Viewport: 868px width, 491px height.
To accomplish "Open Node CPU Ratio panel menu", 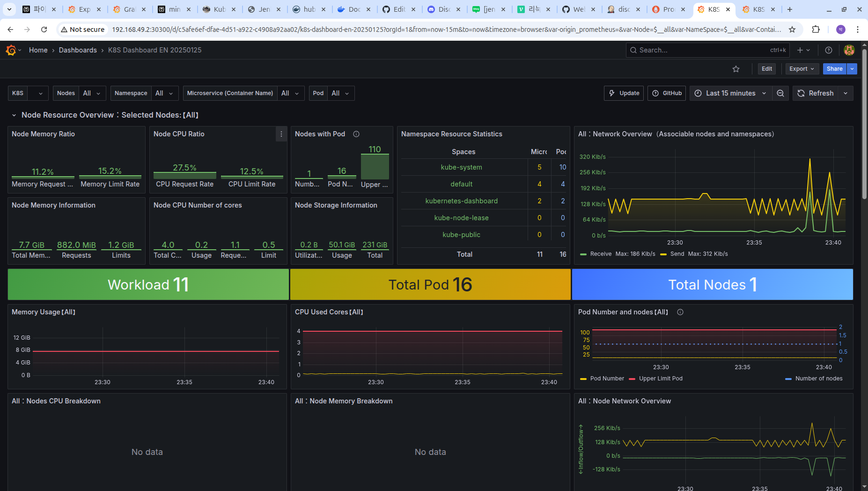I will 281,134.
